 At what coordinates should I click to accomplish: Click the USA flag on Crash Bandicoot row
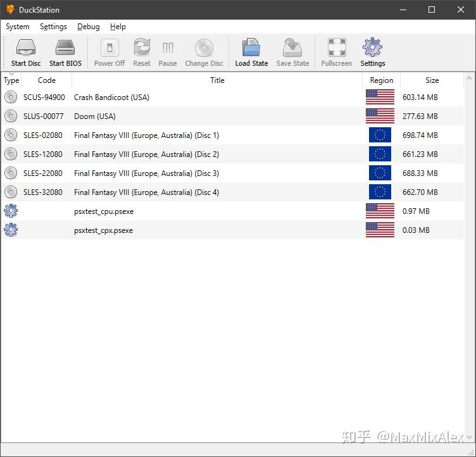click(380, 97)
